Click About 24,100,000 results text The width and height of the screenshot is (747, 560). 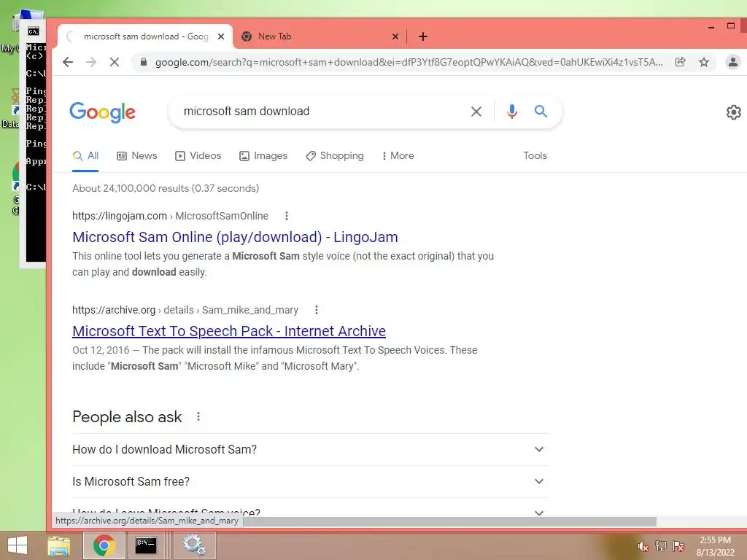[166, 188]
